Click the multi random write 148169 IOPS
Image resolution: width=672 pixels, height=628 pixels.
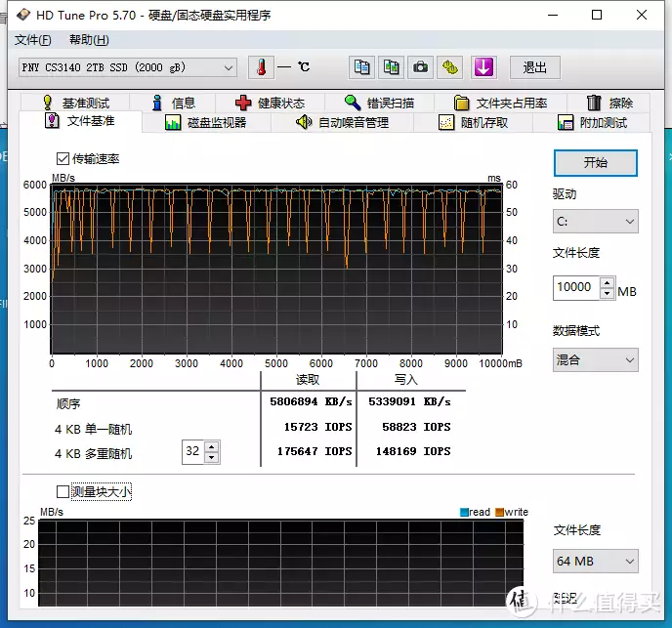tap(413, 451)
